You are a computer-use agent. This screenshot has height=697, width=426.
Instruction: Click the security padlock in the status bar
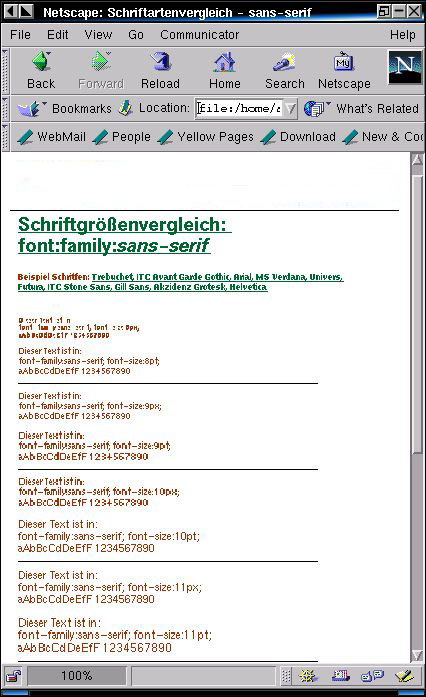click(x=13, y=676)
